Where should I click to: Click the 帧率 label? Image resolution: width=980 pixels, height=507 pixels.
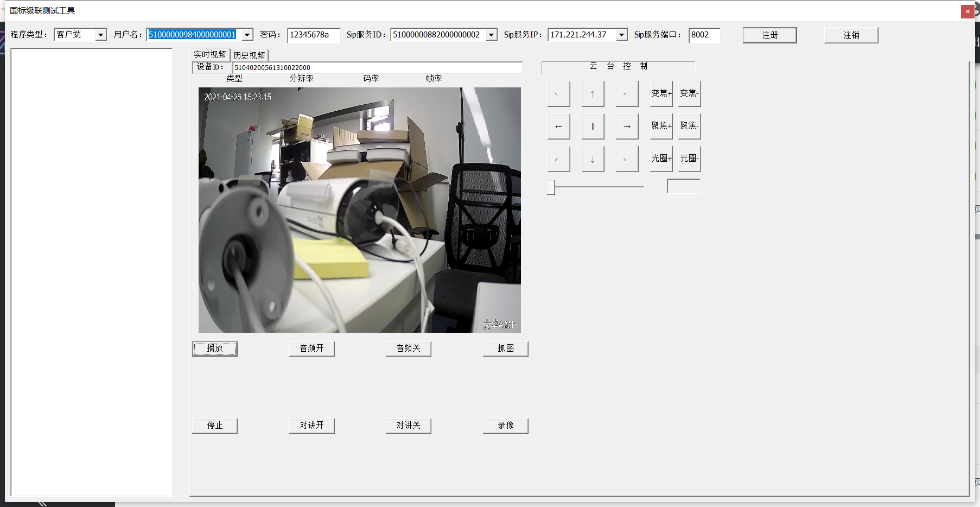[x=434, y=79]
